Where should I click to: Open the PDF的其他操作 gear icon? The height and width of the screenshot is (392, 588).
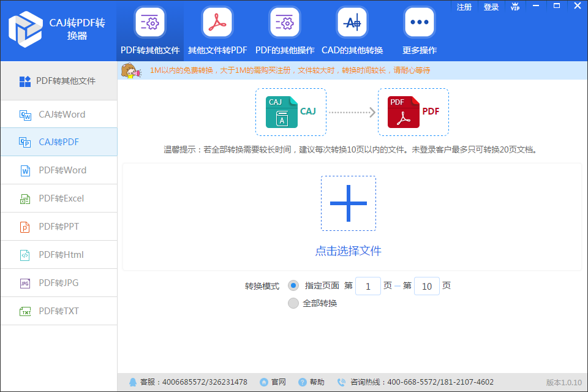coord(285,23)
